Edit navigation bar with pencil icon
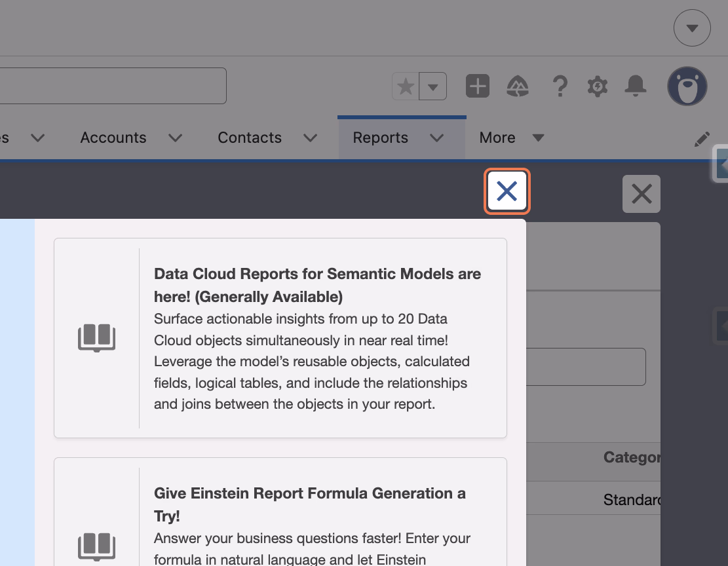Viewport: 728px width, 566px height. [702, 139]
